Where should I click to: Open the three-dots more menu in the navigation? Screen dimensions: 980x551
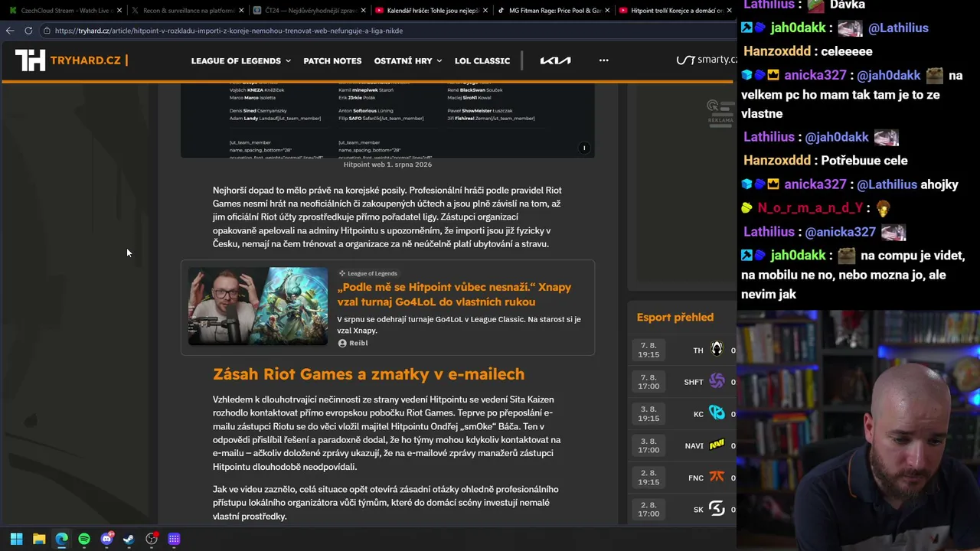point(604,60)
